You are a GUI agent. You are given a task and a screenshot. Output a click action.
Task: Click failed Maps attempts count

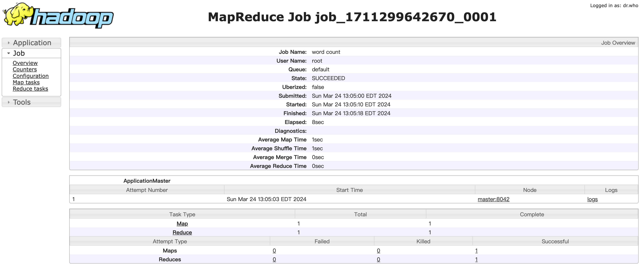(x=274, y=251)
